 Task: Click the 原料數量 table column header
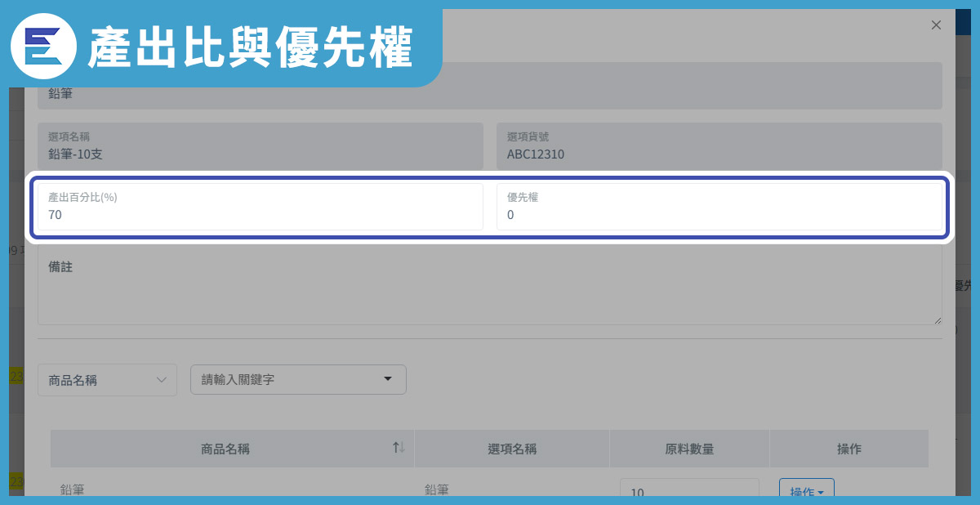(688, 449)
